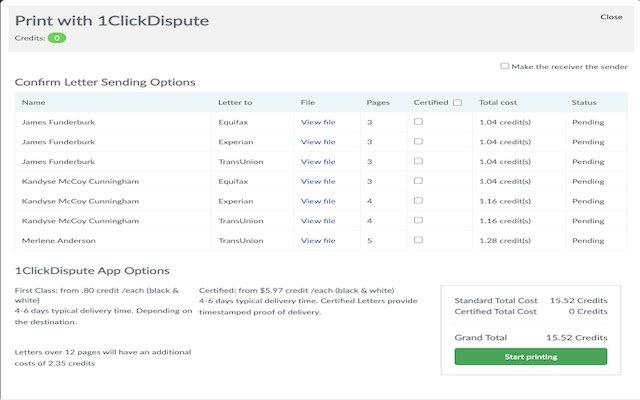Click the 1ClickDispute App Options heading
This screenshot has width=640, height=400.
(x=92, y=271)
